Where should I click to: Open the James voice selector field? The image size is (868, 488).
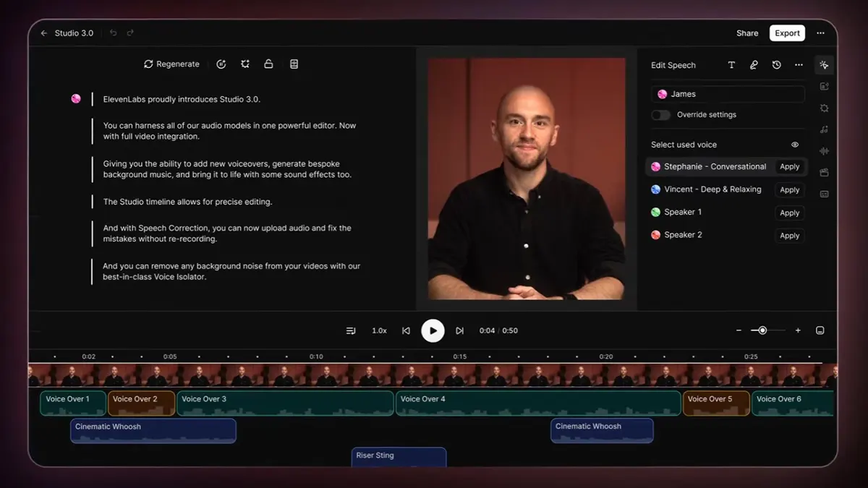pos(727,94)
